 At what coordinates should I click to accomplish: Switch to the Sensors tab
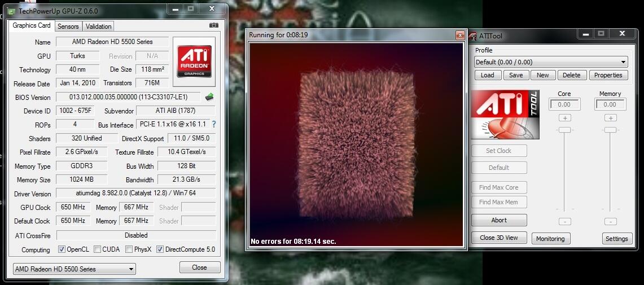coord(68,27)
